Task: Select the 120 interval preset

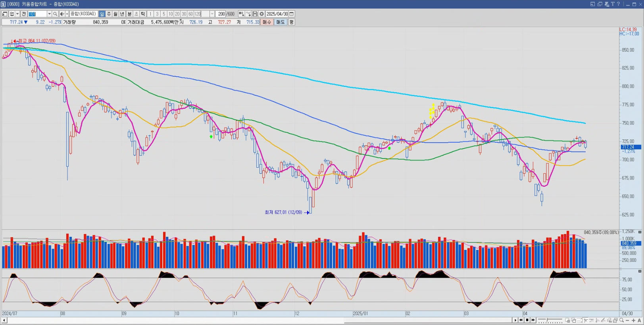Action: tap(197, 14)
